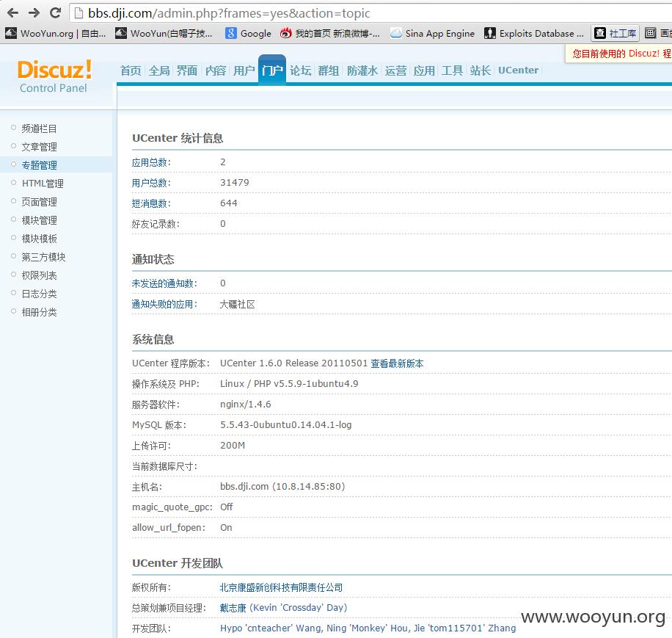Click 大疆社区 failed app name
This screenshot has height=638, width=672.
coord(238,305)
